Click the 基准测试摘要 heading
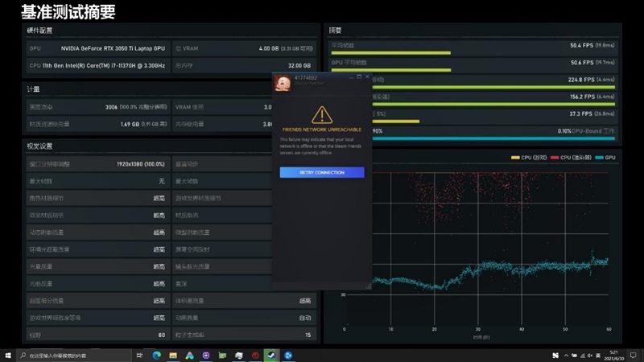644x362 pixels. pos(68,12)
